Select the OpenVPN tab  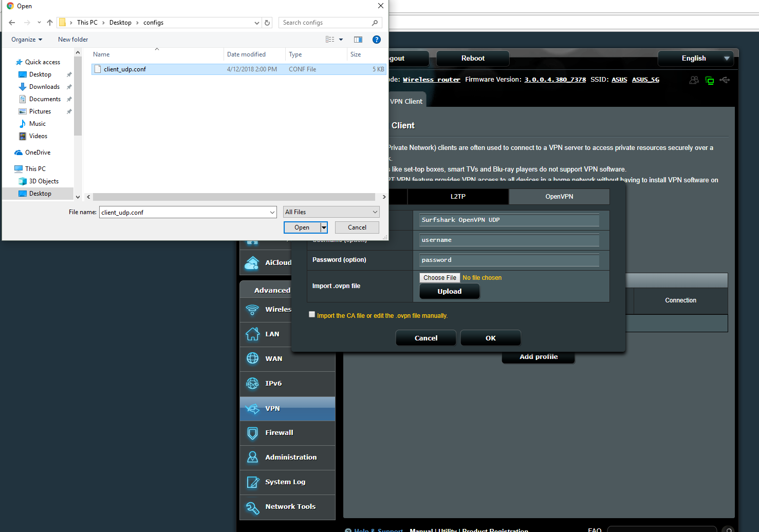[559, 197]
